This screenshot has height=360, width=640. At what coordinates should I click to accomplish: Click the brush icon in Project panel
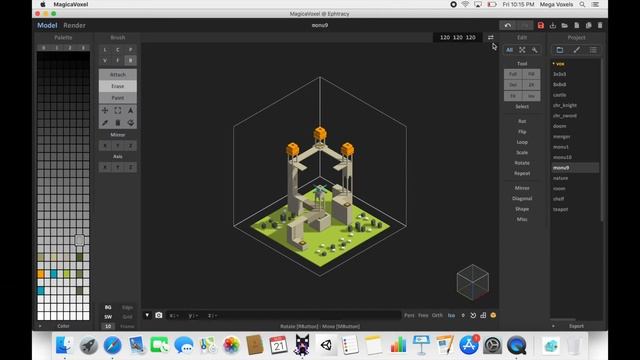click(x=576, y=50)
